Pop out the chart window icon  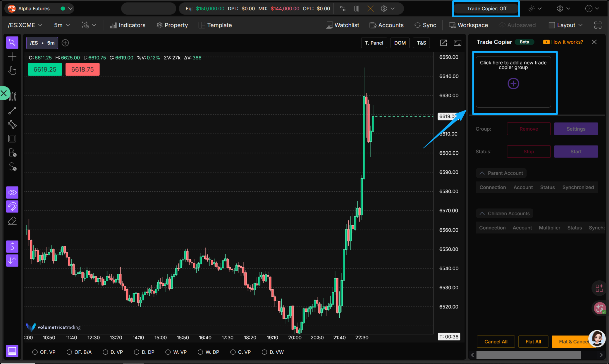pyautogui.click(x=443, y=43)
